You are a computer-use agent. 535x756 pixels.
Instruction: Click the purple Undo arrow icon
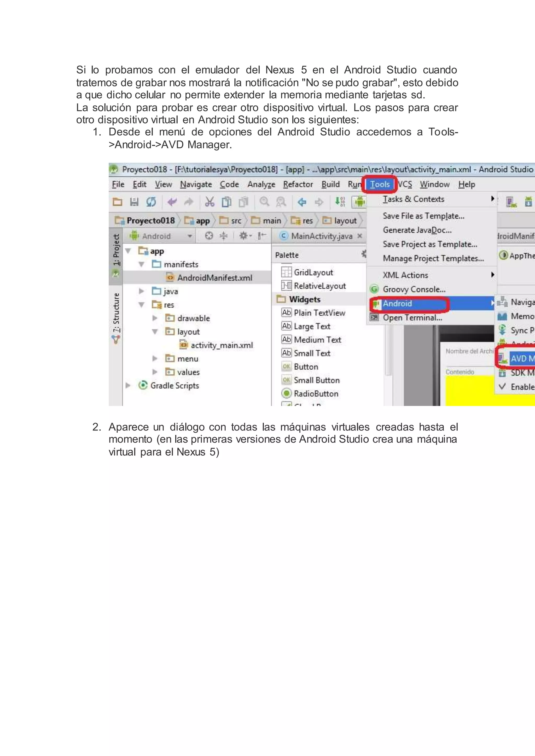tap(172, 202)
